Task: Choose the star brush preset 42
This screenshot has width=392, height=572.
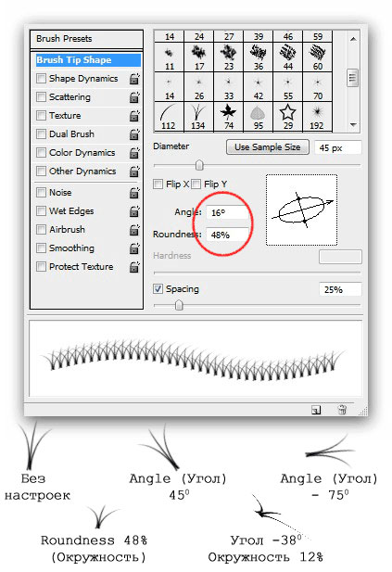Action: 259,87
